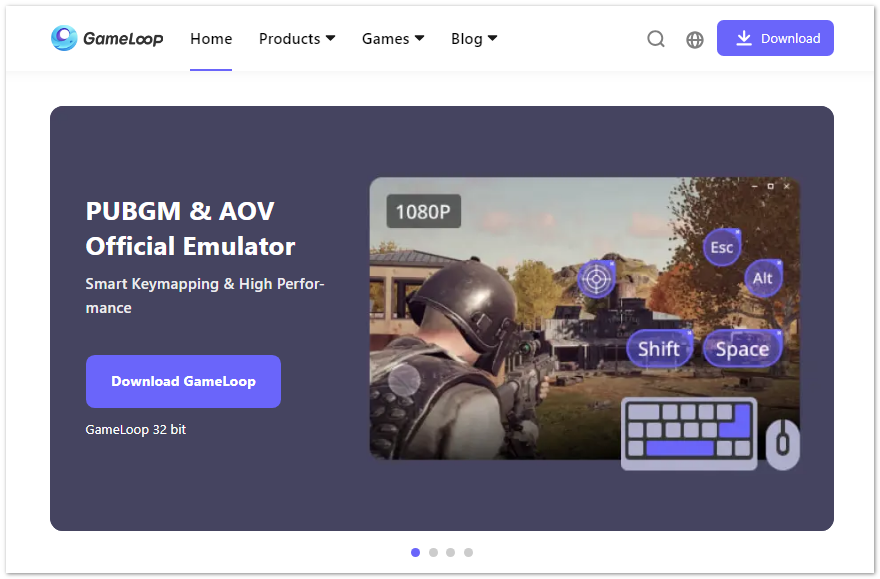
Task: Click the Shift key bubble
Action: click(x=659, y=348)
